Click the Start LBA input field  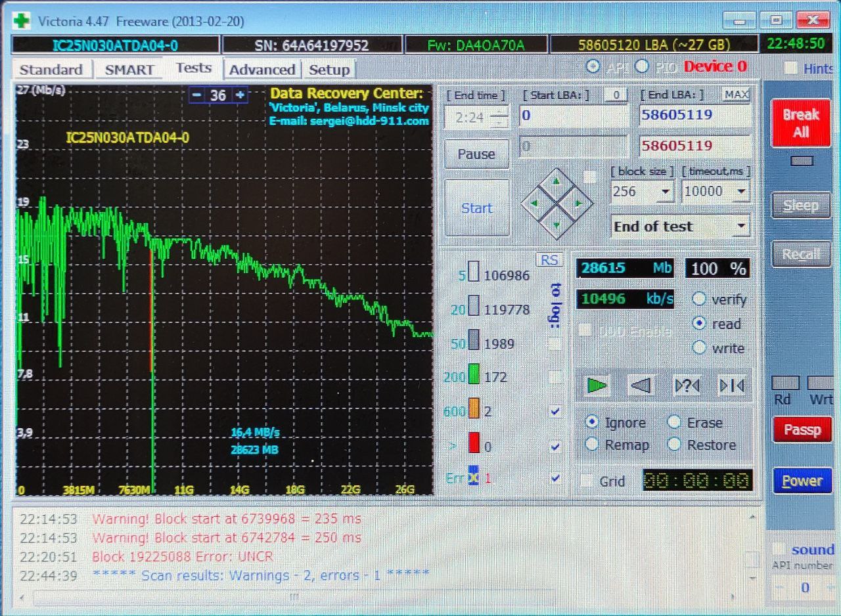(573, 116)
